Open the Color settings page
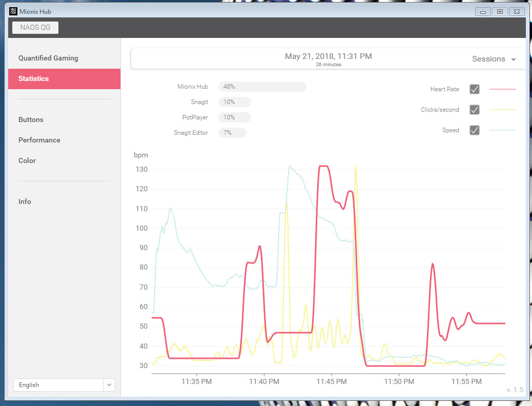 [x=27, y=160]
